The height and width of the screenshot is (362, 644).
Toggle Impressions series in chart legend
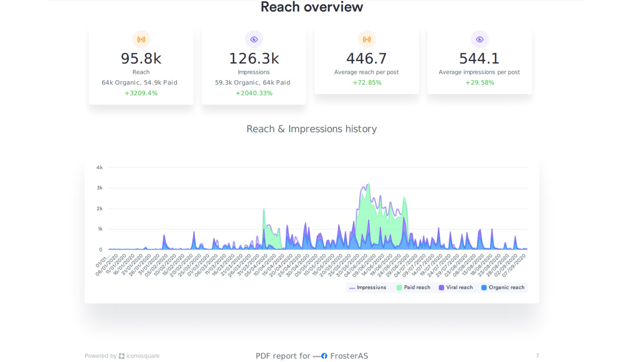pyautogui.click(x=371, y=288)
